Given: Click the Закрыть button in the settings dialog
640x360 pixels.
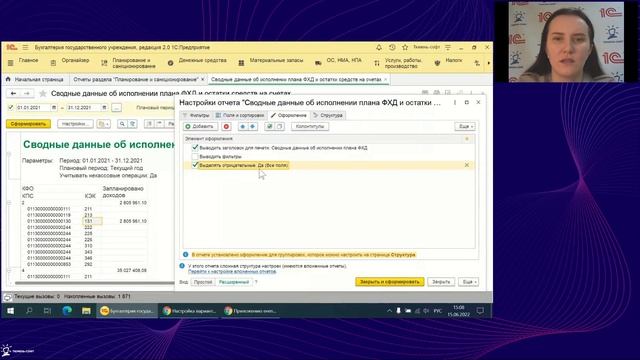Looking at the screenshot, I should point(441,282).
